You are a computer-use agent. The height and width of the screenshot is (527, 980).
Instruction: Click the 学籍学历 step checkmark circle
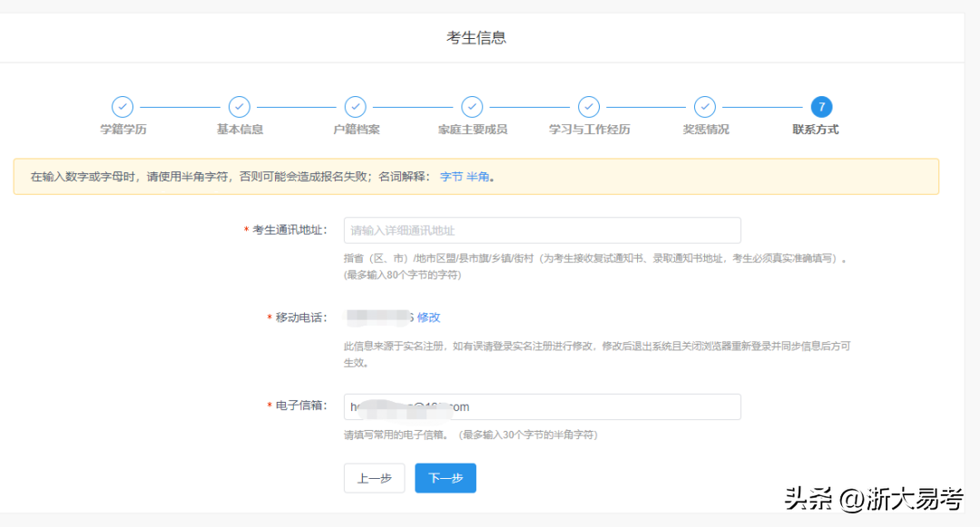point(122,107)
